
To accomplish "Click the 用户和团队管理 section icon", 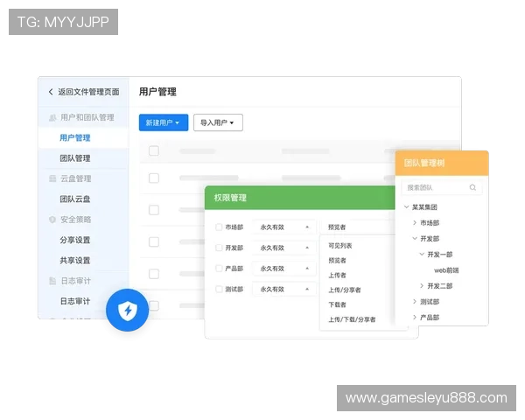I will (x=52, y=117).
